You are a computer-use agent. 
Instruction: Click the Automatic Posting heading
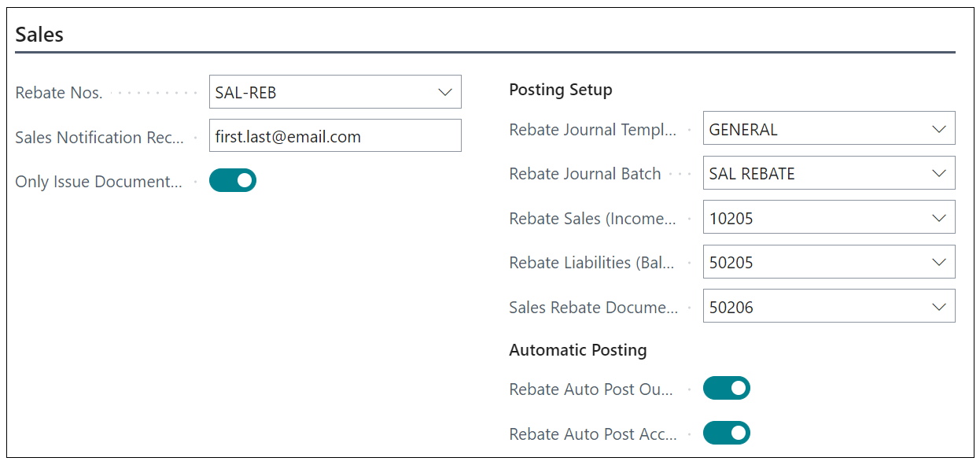tap(578, 350)
